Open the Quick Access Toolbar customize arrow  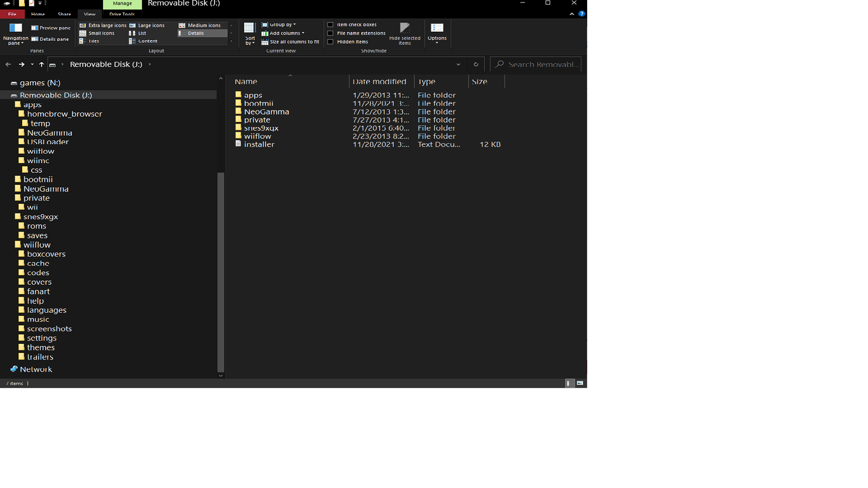tap(40, 3)
